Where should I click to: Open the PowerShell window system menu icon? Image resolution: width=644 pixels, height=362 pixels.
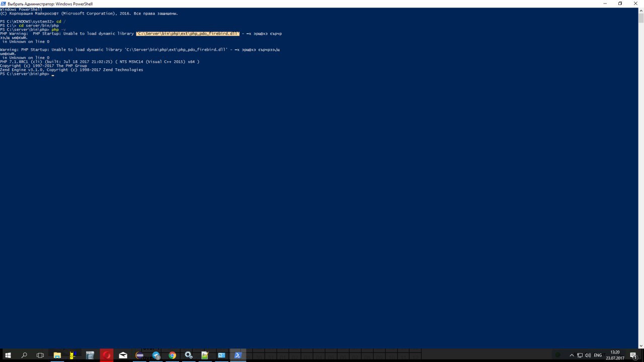coord(4,4)
